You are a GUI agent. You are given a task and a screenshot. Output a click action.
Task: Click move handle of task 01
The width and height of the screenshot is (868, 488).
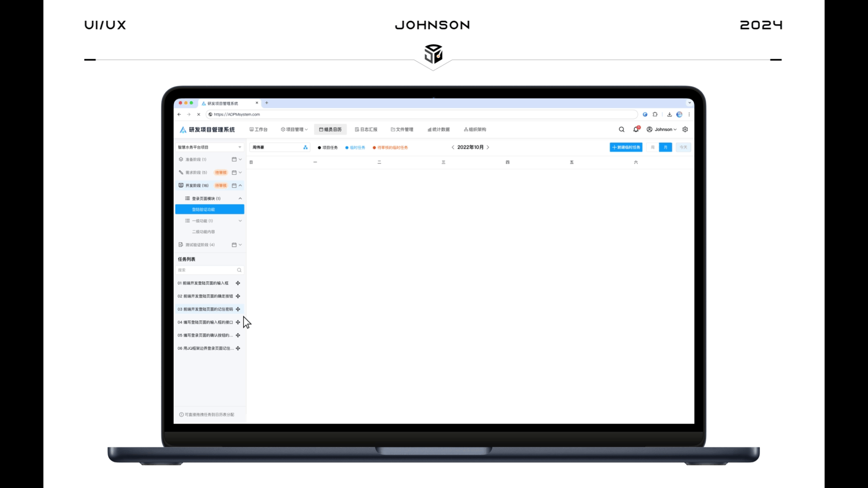(x=238, y=283)
